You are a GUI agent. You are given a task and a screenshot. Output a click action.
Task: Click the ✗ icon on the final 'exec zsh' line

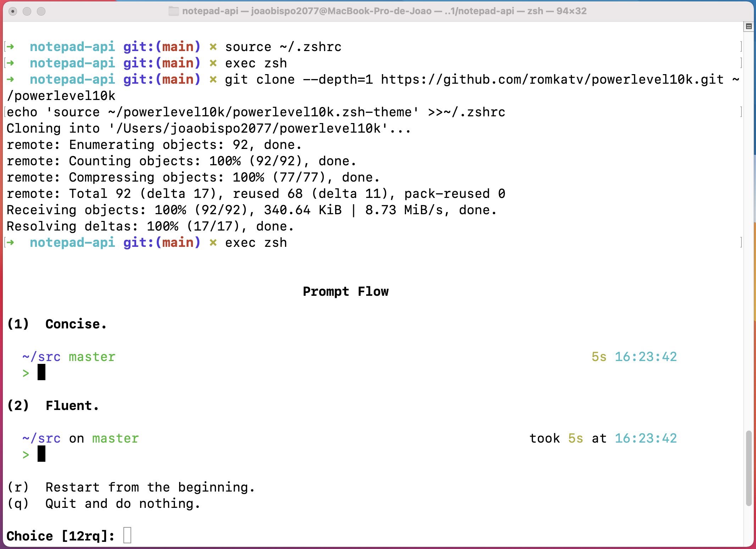(x=212, y=243)
